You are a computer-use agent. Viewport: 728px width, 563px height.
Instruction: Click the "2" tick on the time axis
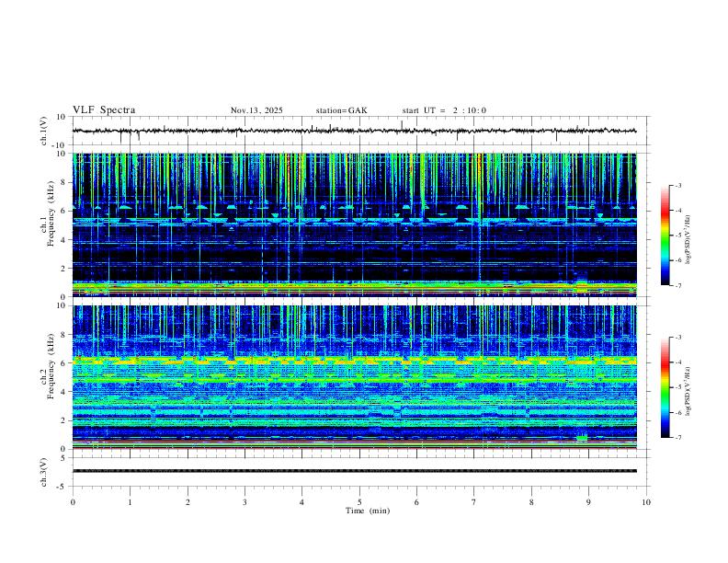[188, 502]
